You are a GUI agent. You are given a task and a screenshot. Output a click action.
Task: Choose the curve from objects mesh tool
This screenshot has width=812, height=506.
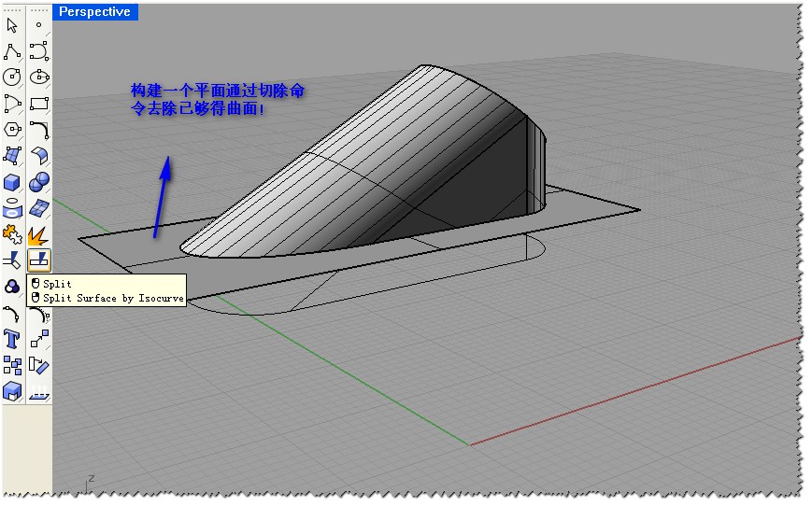tap(39, 208)
